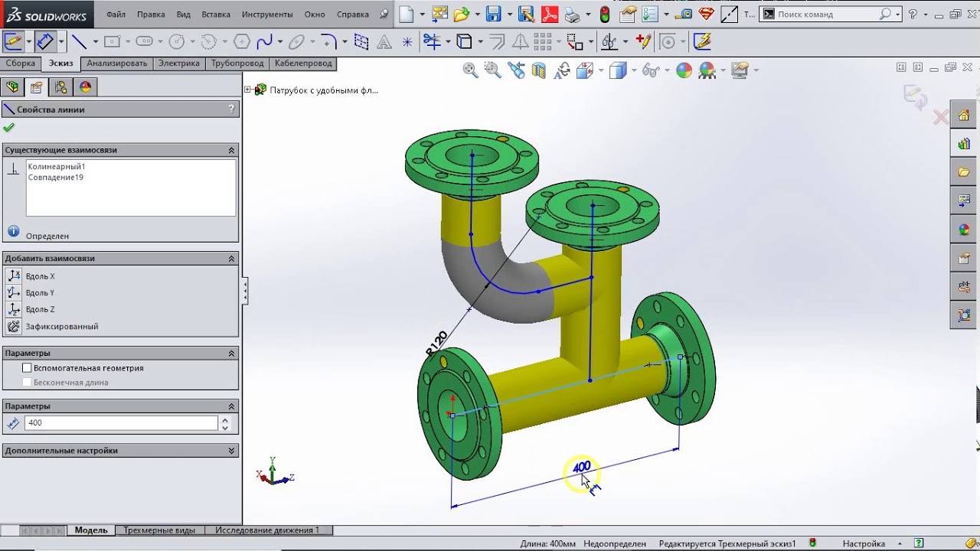Open the Section View tool

tap(539, 70)
